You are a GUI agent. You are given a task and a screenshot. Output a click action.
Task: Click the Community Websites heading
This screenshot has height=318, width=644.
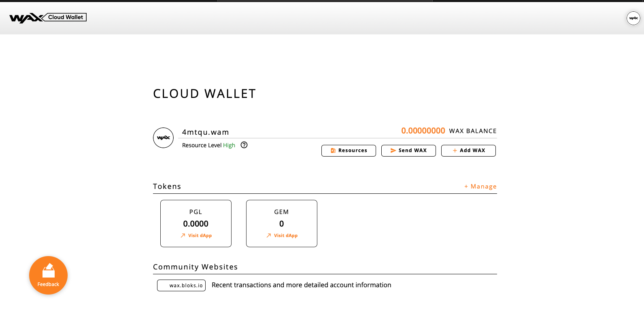coord(195,267)
